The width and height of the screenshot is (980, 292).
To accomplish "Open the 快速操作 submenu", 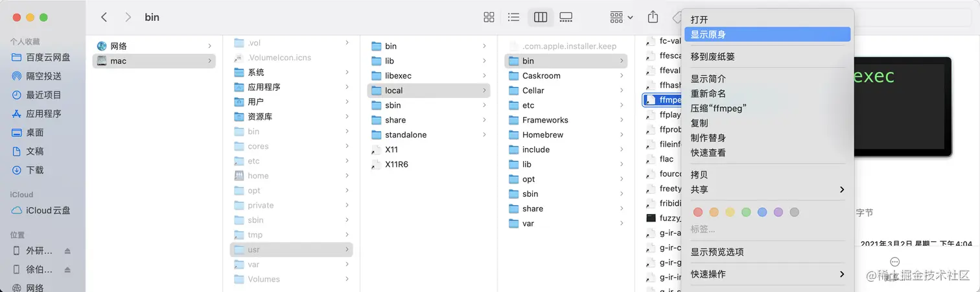I will pyautogui.click(x=767, y=274).
